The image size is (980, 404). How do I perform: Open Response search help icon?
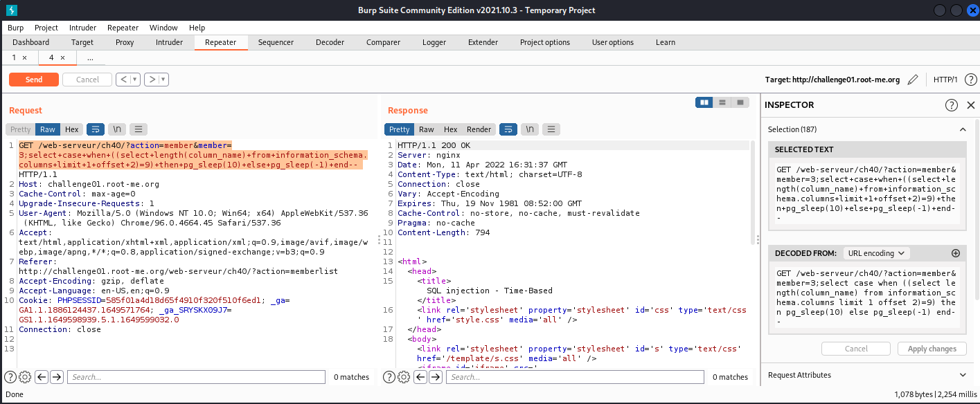click(389, 377)
